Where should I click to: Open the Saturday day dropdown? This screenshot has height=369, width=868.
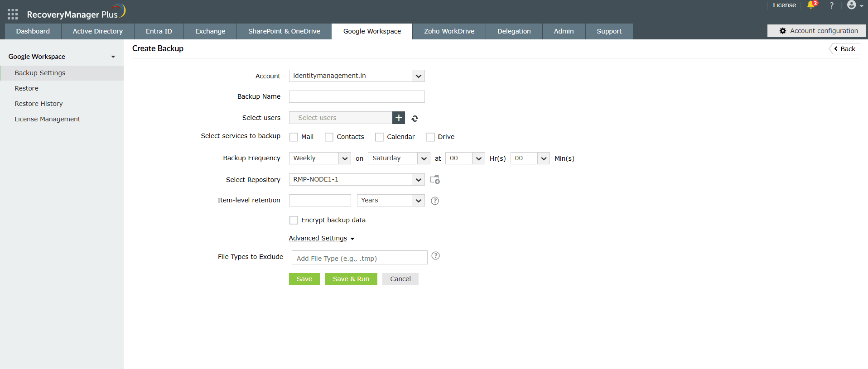click(x=399, y=158)
